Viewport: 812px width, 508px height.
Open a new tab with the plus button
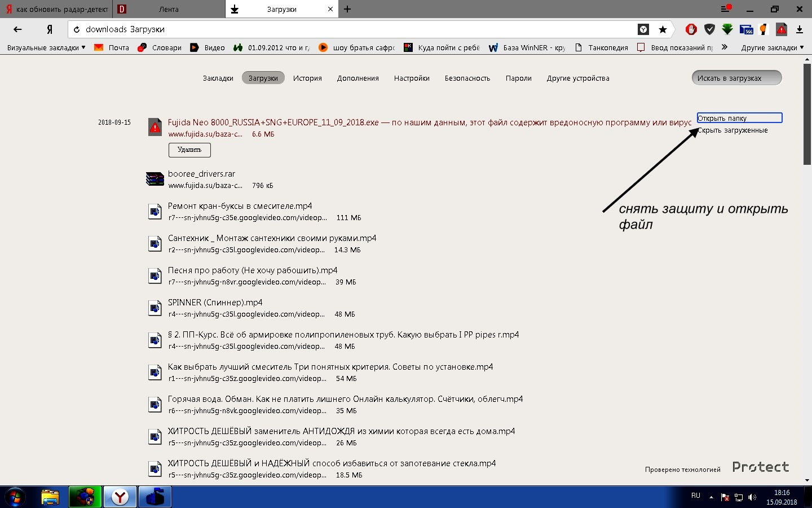(347, 9)
